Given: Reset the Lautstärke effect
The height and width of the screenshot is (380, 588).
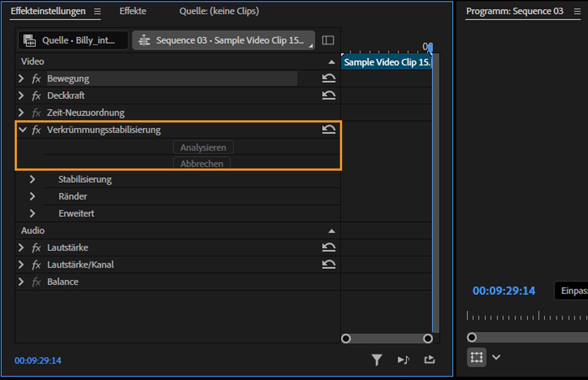Looking at the screenshot, I should [x=329, y=247].
